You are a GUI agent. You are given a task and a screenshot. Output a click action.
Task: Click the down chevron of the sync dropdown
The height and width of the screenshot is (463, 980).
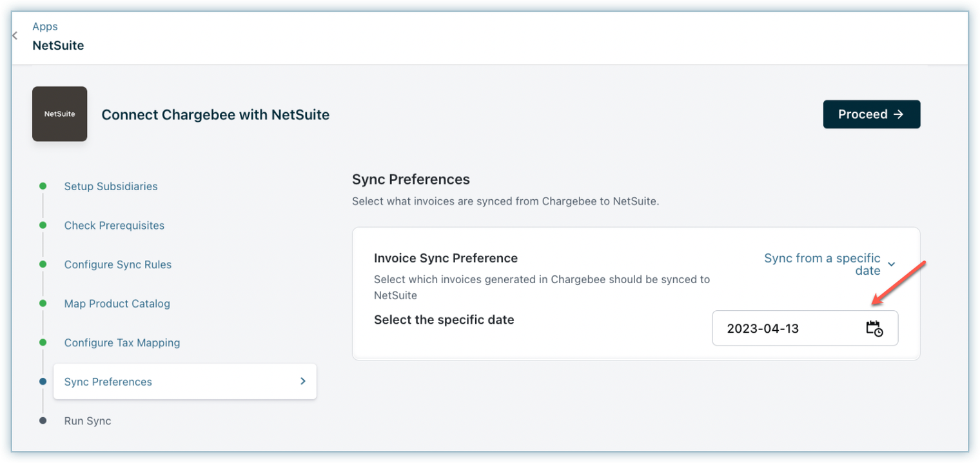(x=892, y=264)
